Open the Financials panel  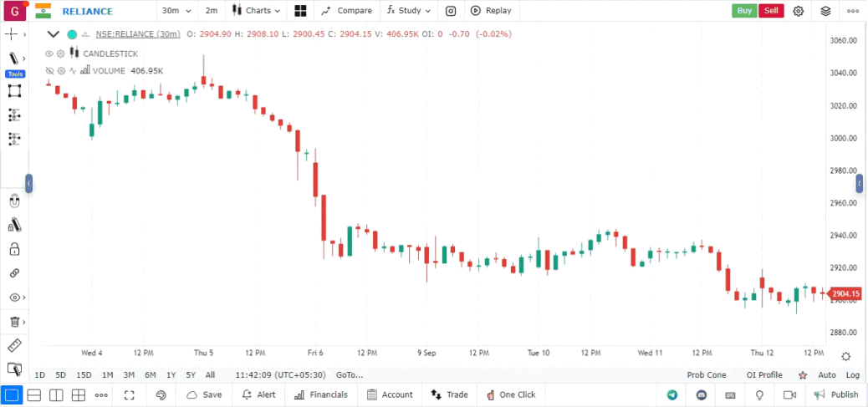point(321,394)
